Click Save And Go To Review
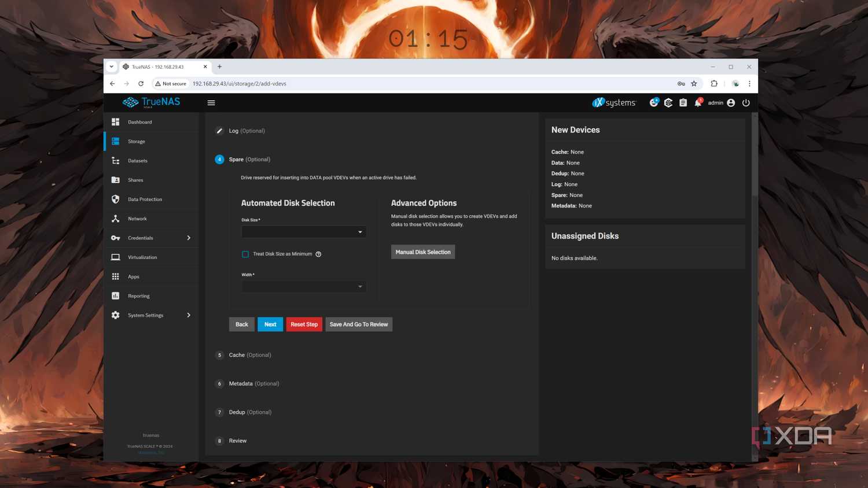Viewport: 868px width, 488px height. (359, 324)
